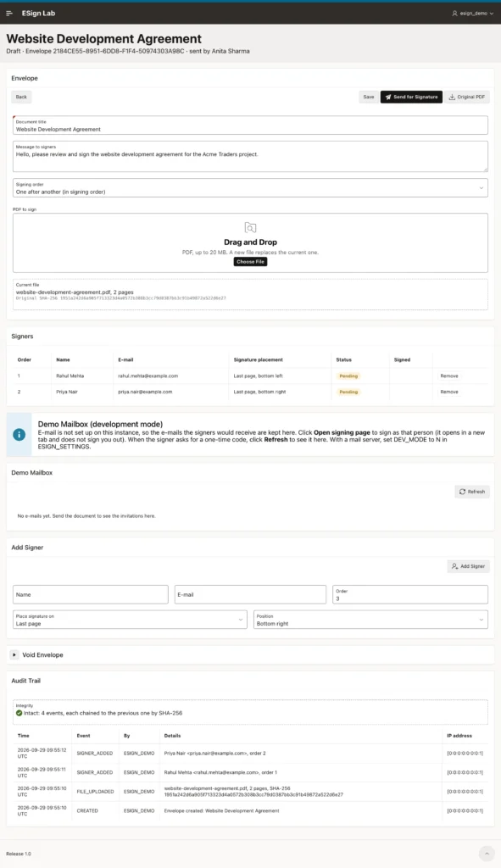Download the Original PDF
The height and width of the screenshot is (868, 501).
click(x=467, y=97)
